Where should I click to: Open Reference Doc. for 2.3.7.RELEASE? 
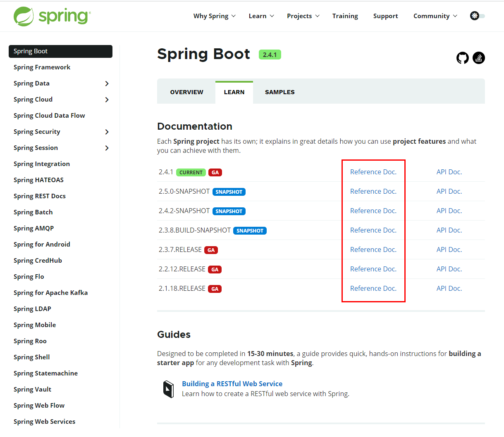click(x=373, y=249)
